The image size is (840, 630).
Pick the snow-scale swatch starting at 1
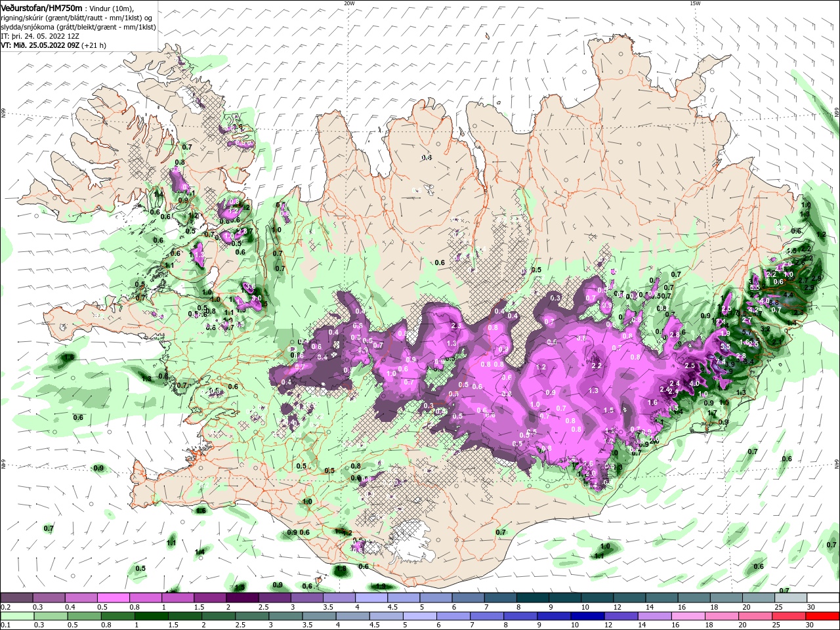(x=177, y=598)
